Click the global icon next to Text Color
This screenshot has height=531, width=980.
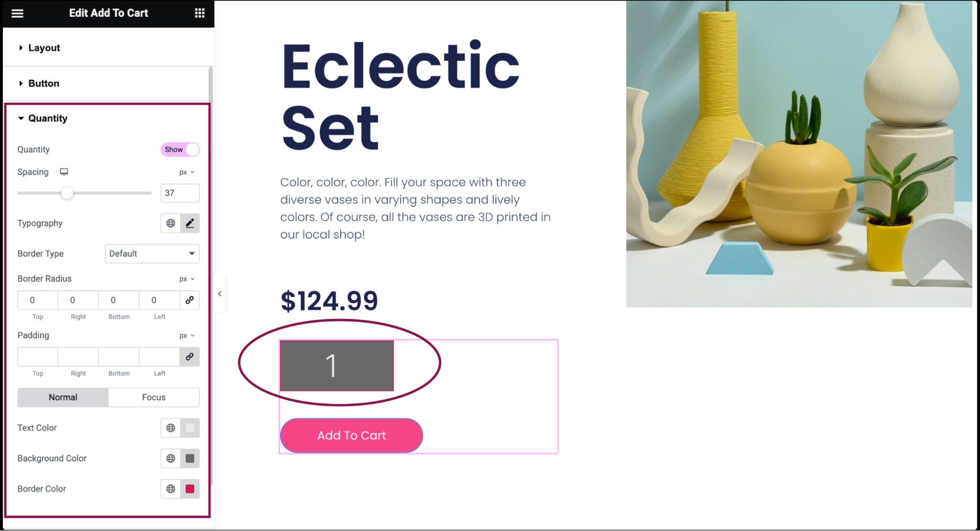tap(171, 428)
